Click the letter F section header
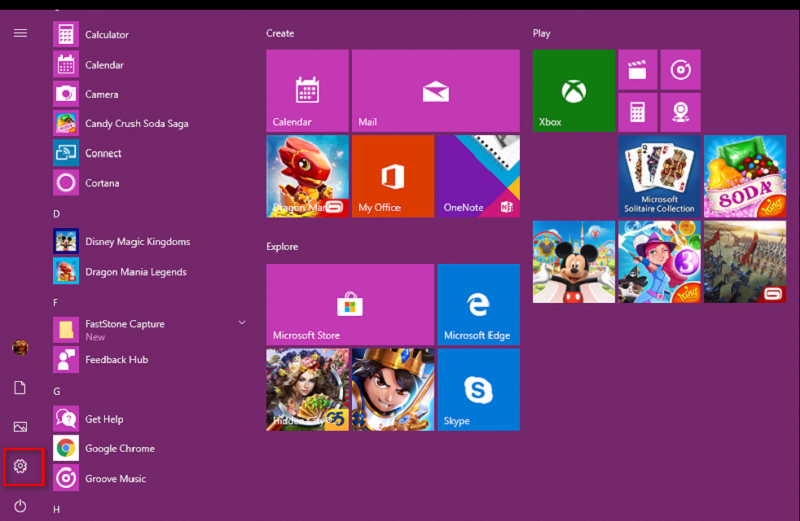The image size is (800, 521). coord(56,303)
